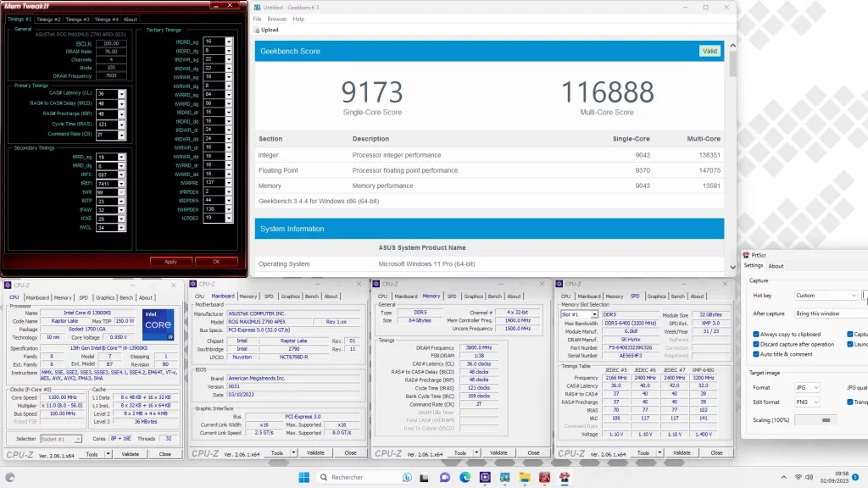Click the Upload icon in Geekbench
This screenshot has width=868, height=488.
coord(257,30)
